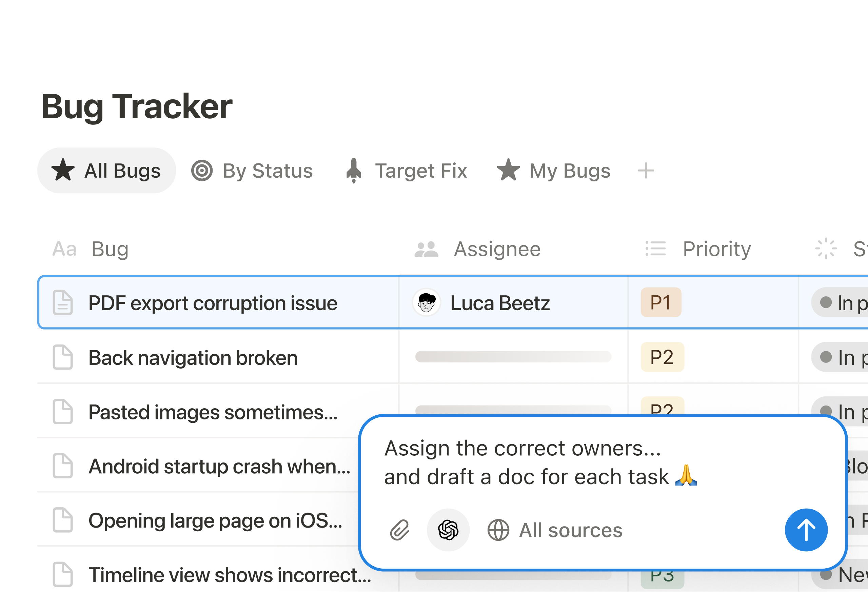This screenshot has height=592, width=868.
Task: Click the blue send arrow button
Action: (x=806, y=530)
